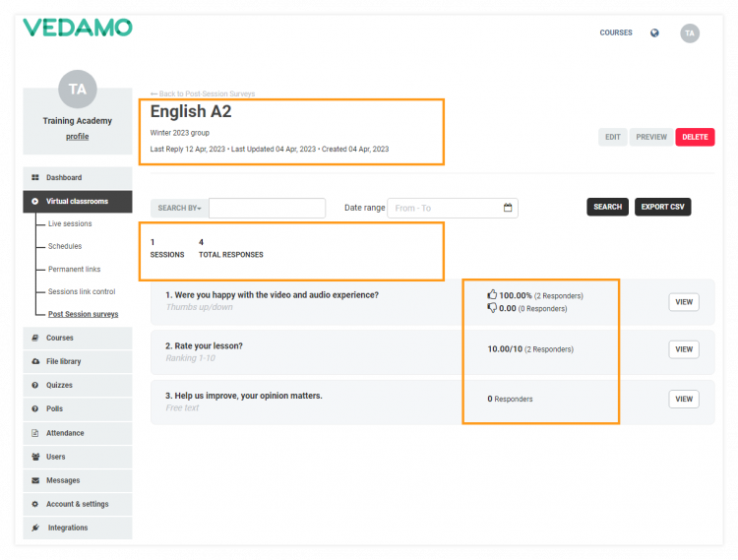
Task: Select Live sessions submenu item
Action: pos(70,223)
